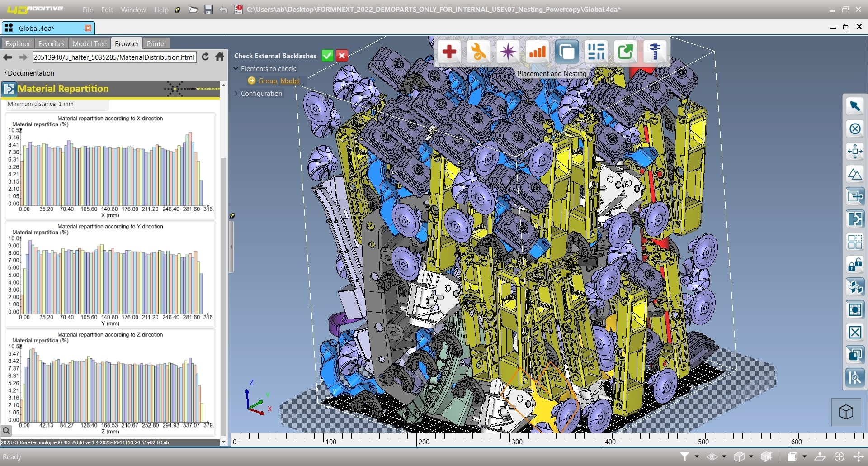Open the Window menu
Viewport: 868px width, 466px height.
click(x=133, y=10)
